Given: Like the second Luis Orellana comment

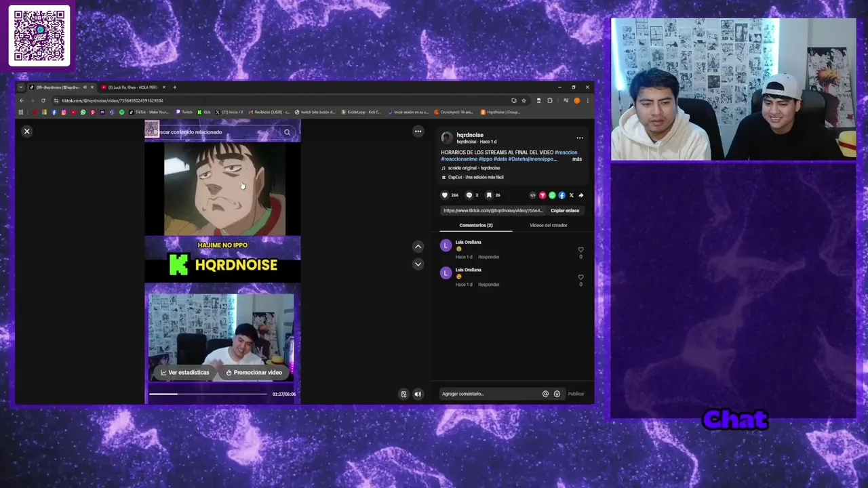Looking at the screenshot, I should point(580,277).
